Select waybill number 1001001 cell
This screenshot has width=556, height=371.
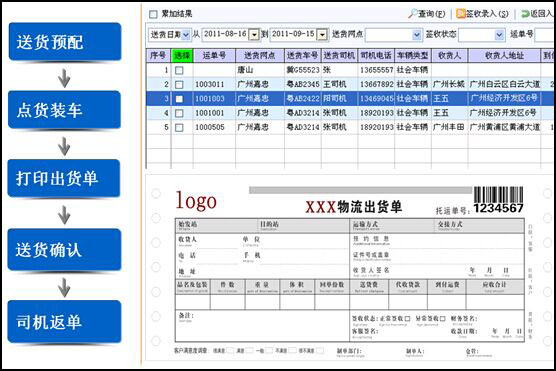pos(214,113)
